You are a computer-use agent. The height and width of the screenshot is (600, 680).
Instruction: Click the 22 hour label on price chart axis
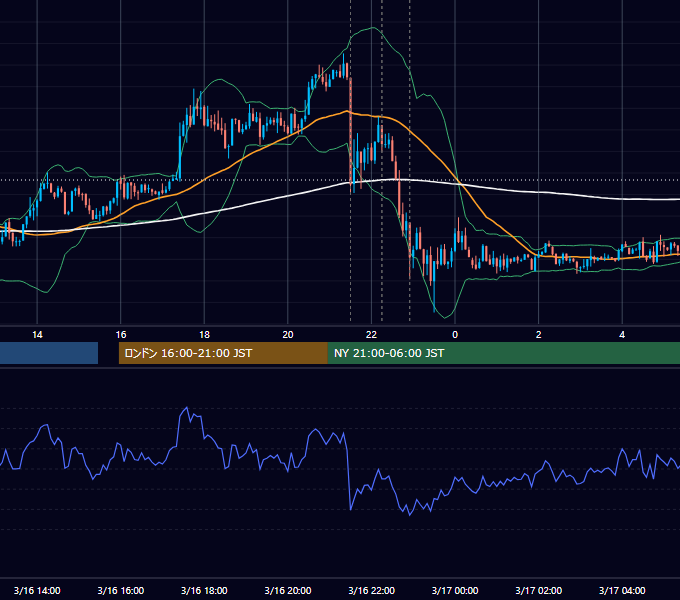(371, 335)
